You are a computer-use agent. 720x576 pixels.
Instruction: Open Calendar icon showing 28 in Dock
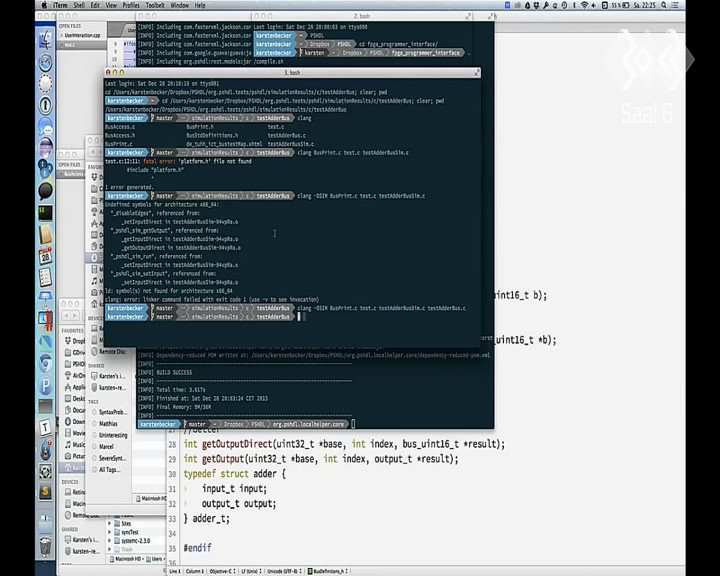[45, 255]
